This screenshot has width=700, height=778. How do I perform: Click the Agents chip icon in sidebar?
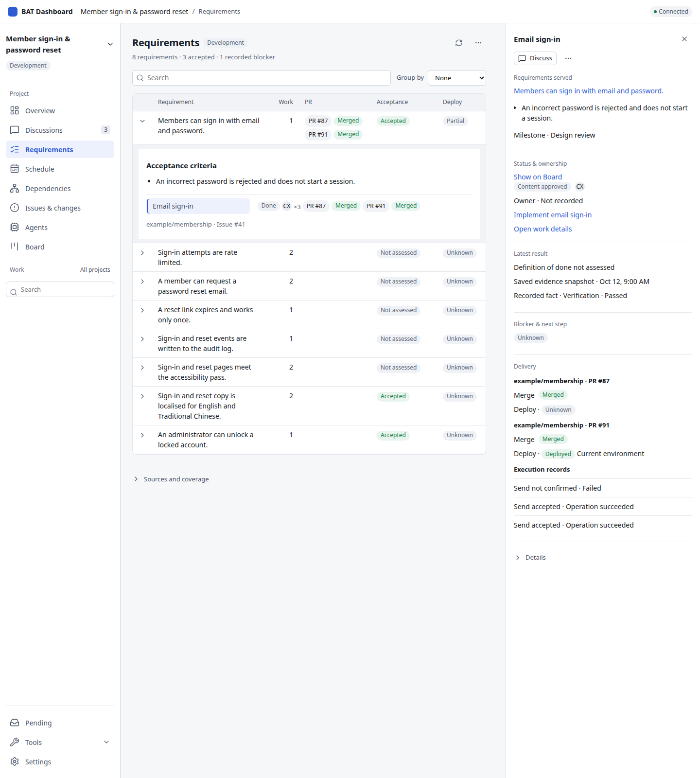15,228
